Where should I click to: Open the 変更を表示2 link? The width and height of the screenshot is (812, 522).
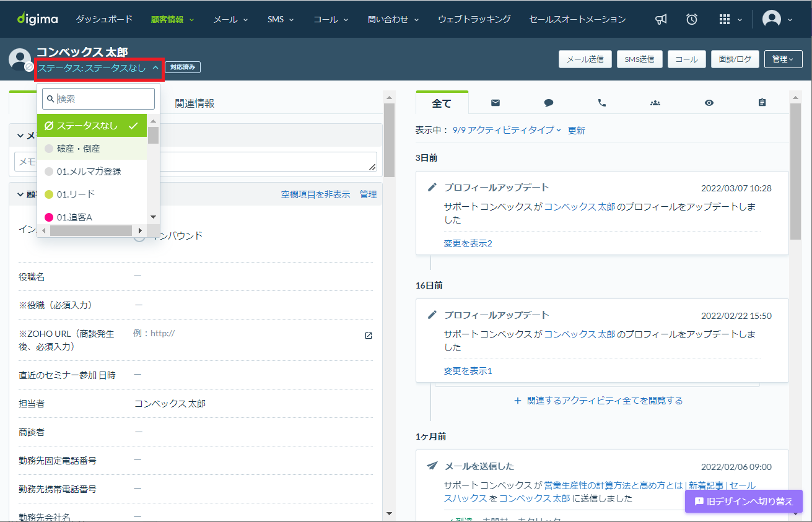click(x=468, y=243)
